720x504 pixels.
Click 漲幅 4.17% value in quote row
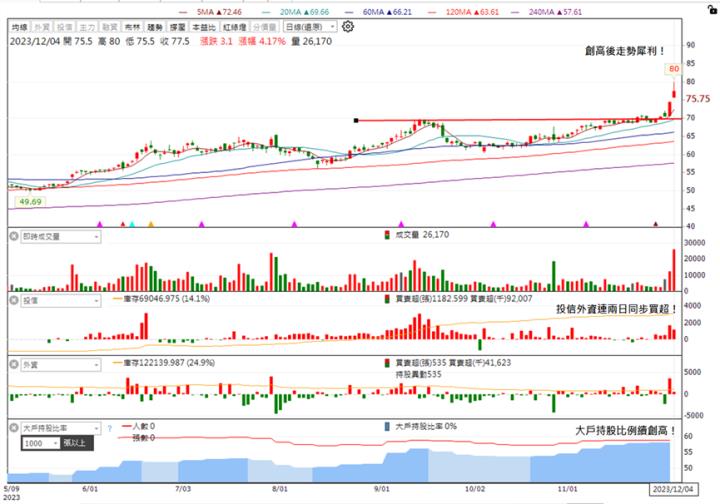pyautogui.click(x=262, y=41)
